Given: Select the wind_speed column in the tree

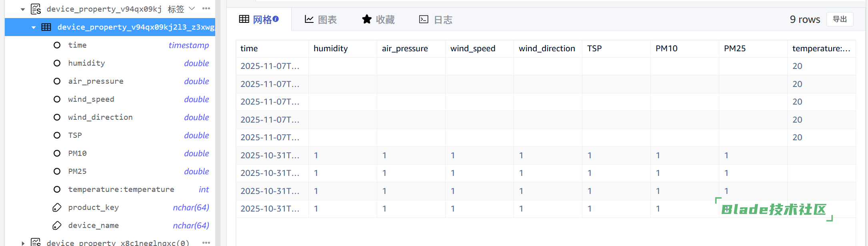Looking at the screenshot, I should (x=91, y=99).
